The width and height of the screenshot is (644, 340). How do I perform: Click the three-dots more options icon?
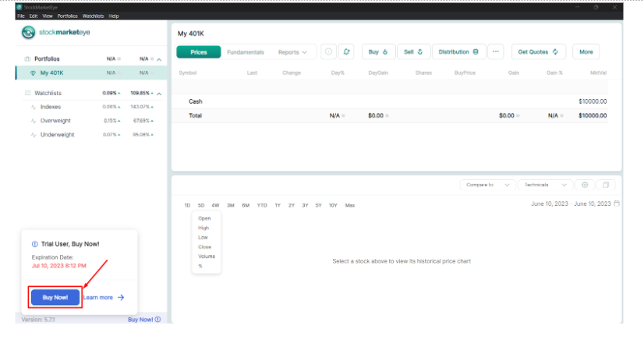496,51
